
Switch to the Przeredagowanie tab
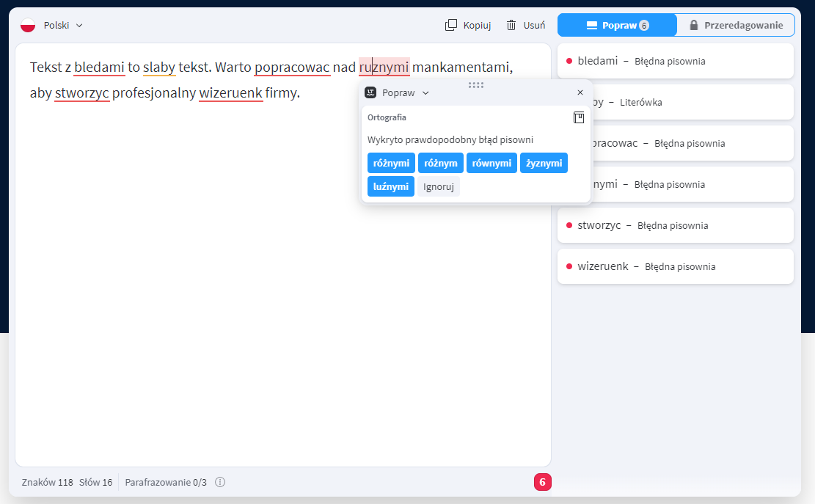point(736,25)
